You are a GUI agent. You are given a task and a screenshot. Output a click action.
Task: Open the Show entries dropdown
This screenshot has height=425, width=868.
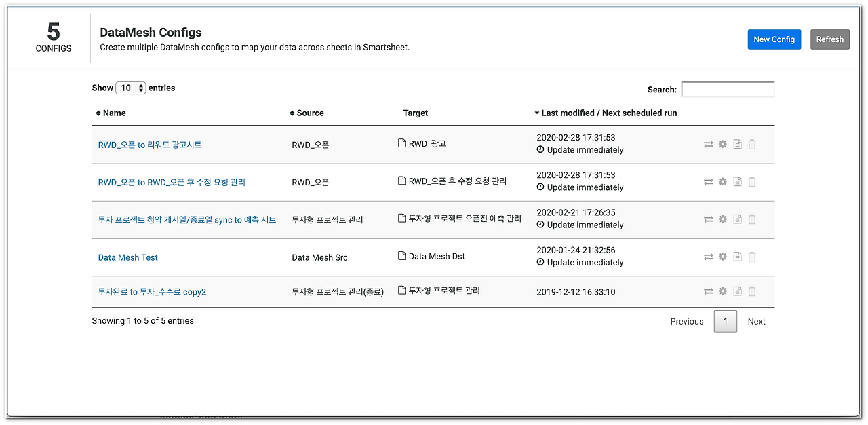point(130,88)
